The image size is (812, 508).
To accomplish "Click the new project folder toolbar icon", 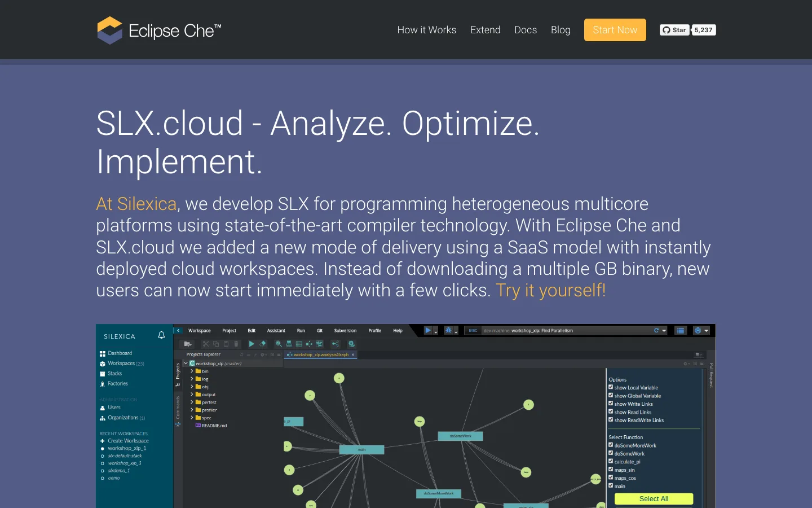I will [x=187, y=344].
